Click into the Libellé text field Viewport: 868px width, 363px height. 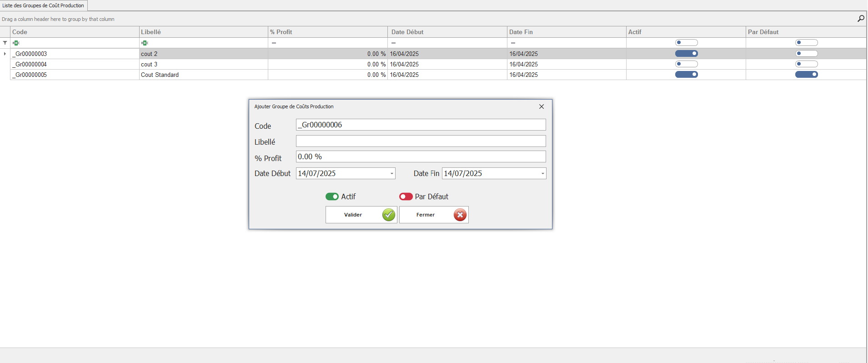point(421,141)
